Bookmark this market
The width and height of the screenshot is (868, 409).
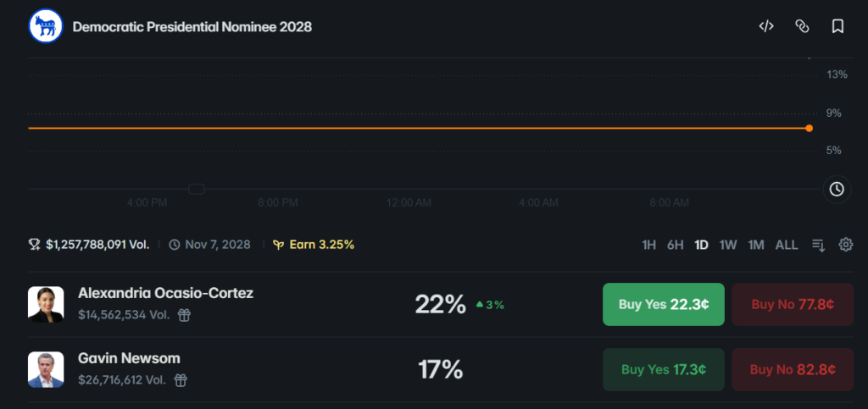(837, 26)
